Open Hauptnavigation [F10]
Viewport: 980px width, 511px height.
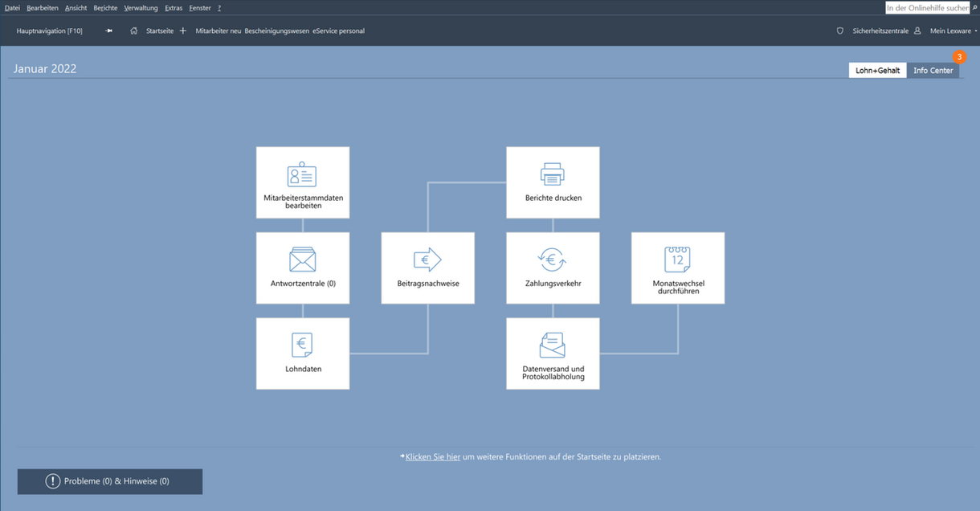pos(49,31)
